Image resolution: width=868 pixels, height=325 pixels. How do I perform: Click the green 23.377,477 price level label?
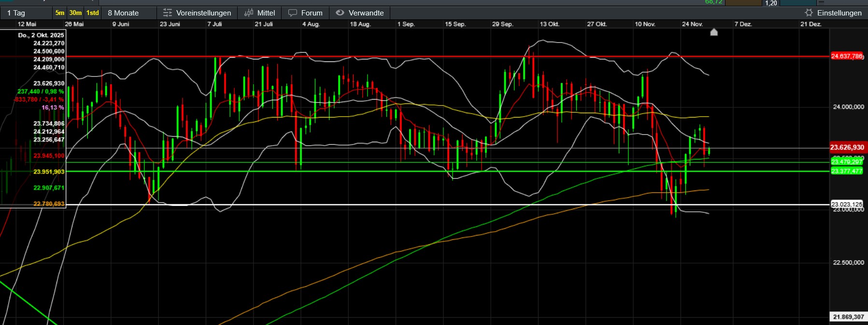(847, 171)
